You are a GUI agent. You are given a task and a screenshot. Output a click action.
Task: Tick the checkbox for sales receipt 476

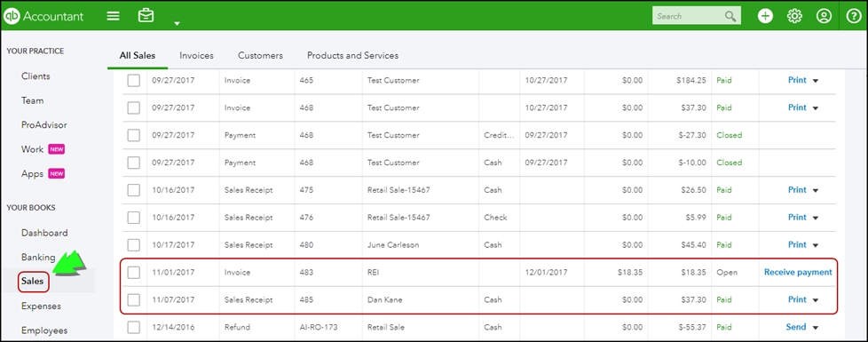(x=133, y=218)
